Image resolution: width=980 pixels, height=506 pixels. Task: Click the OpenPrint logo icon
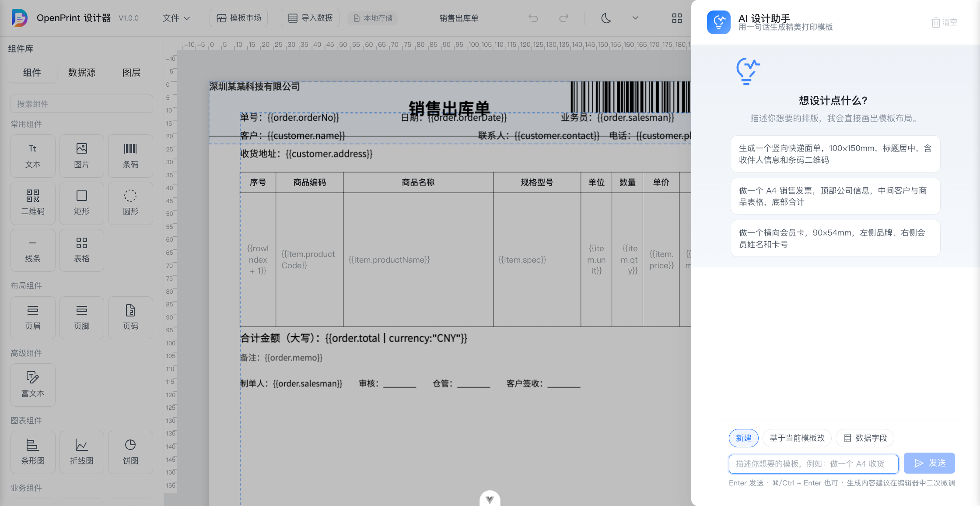(x=19, y=18)
